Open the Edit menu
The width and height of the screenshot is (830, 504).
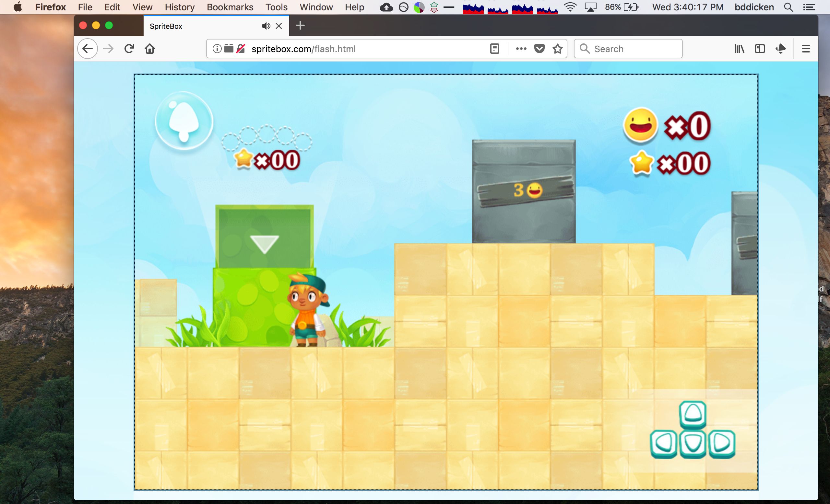tap(112, 7)
